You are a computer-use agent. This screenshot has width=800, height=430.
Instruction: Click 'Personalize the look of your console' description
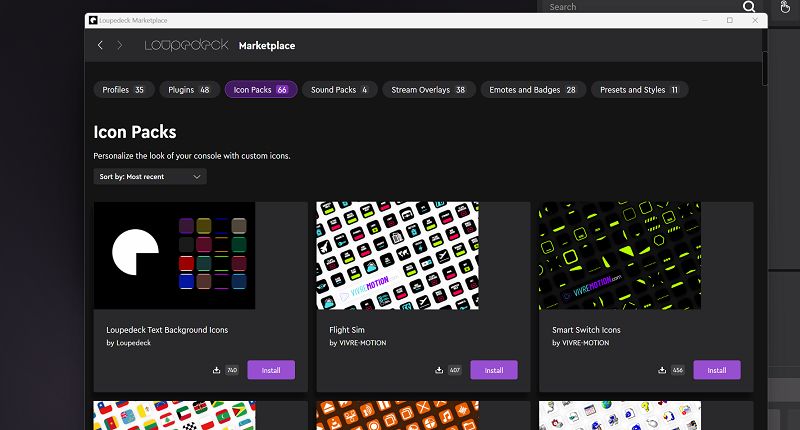tap(192, 156)
